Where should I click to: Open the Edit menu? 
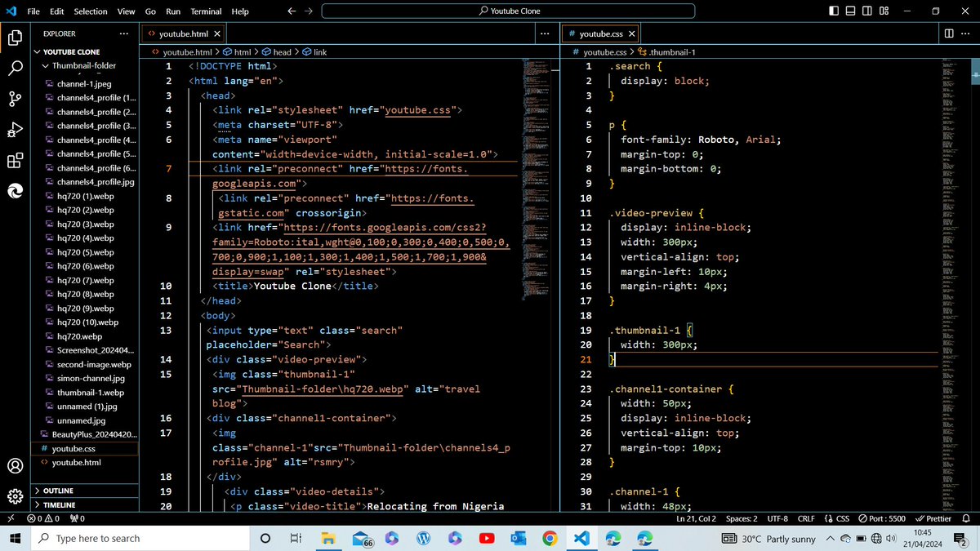[x=57, y=11]
